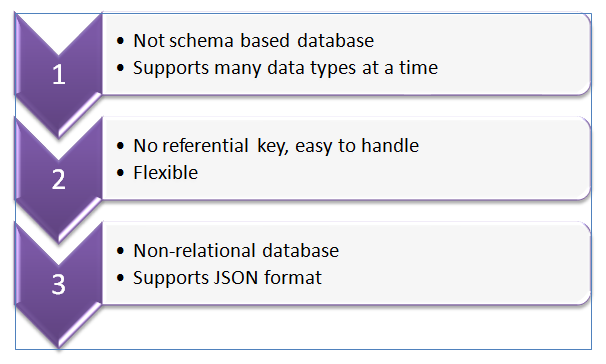Click the purple chevron numbered 1
606x364 pixels.
[x=59, y=75]
